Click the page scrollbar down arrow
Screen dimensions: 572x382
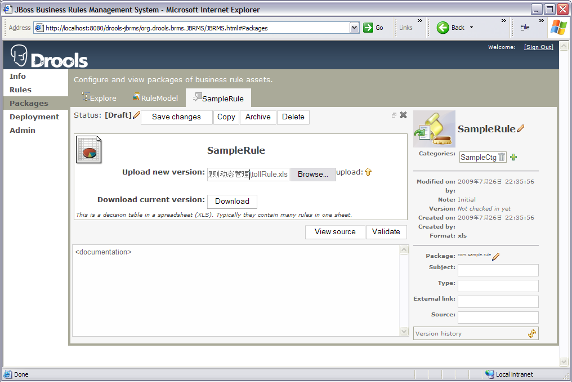tap(564, 362)
